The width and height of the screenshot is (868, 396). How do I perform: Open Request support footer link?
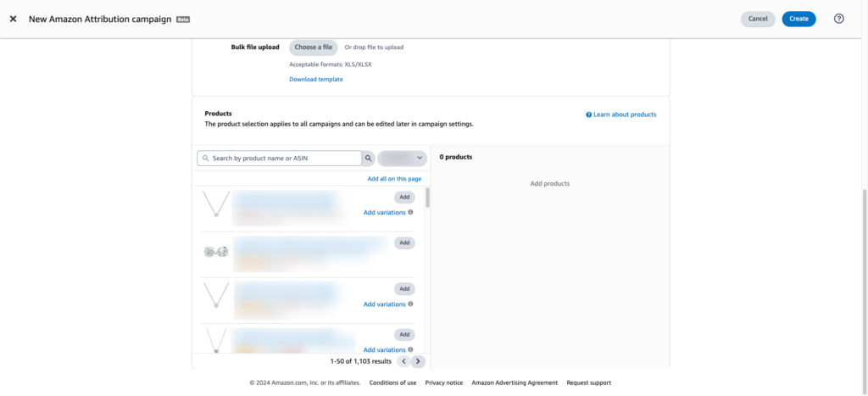589,382
